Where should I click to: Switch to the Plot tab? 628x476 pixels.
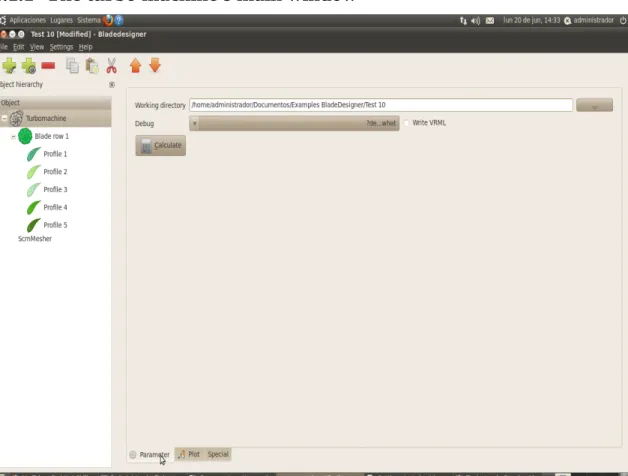189,454
